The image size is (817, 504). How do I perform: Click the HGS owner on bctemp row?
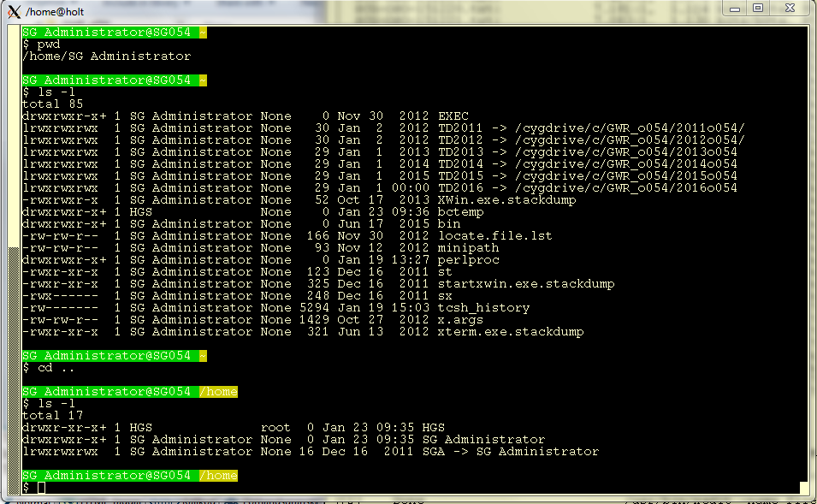[140, 211]
